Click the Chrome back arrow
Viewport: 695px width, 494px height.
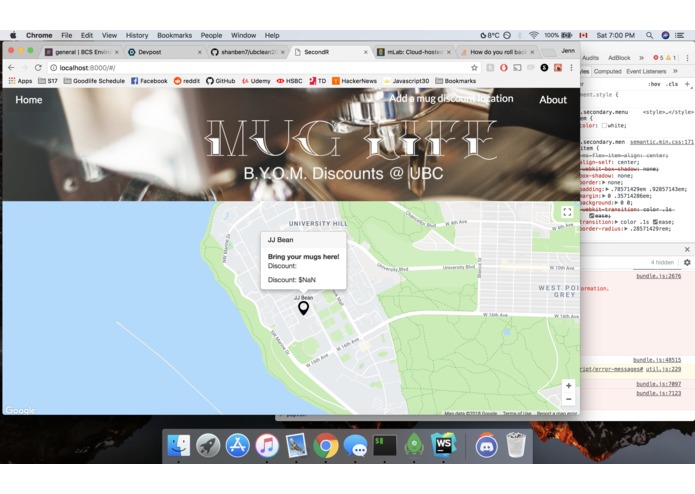11,68
